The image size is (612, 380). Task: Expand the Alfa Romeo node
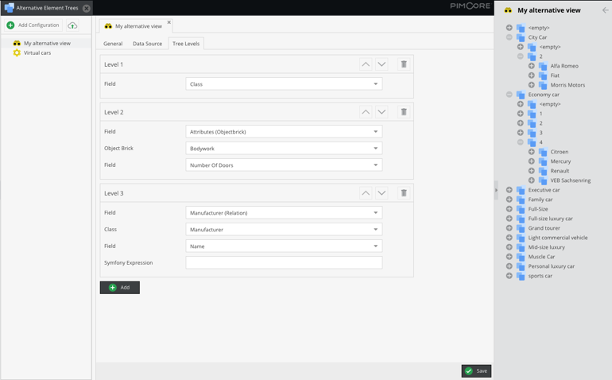pos(531,66)
